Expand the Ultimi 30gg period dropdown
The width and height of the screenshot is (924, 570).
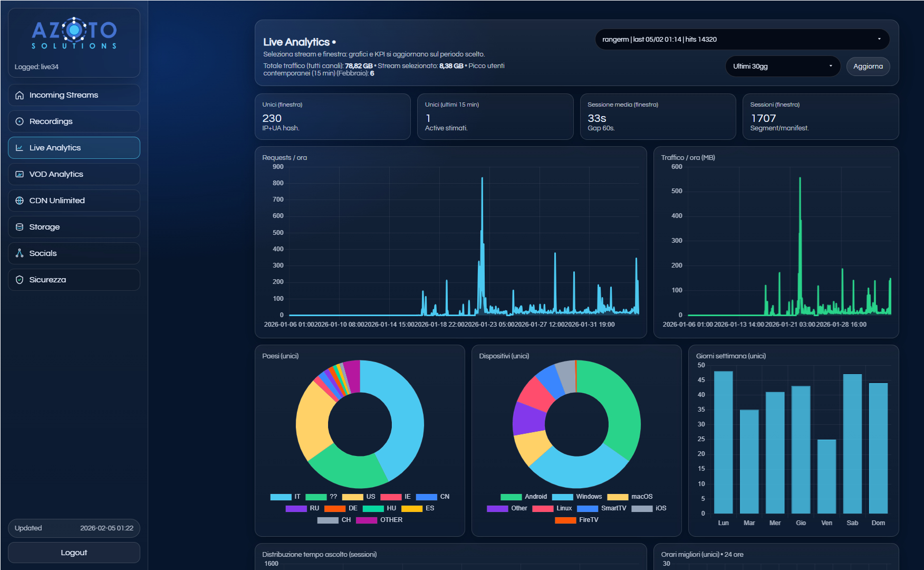[783, 66]
